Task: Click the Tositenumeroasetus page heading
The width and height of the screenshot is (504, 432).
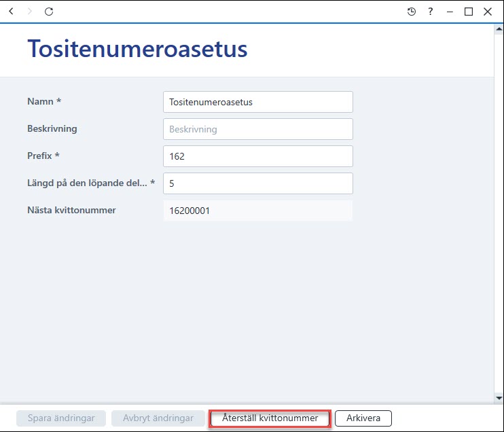Action: click(138, 49)
